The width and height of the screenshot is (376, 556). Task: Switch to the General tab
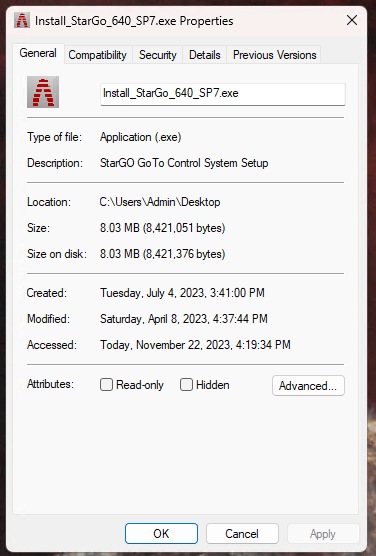[38, 53]
